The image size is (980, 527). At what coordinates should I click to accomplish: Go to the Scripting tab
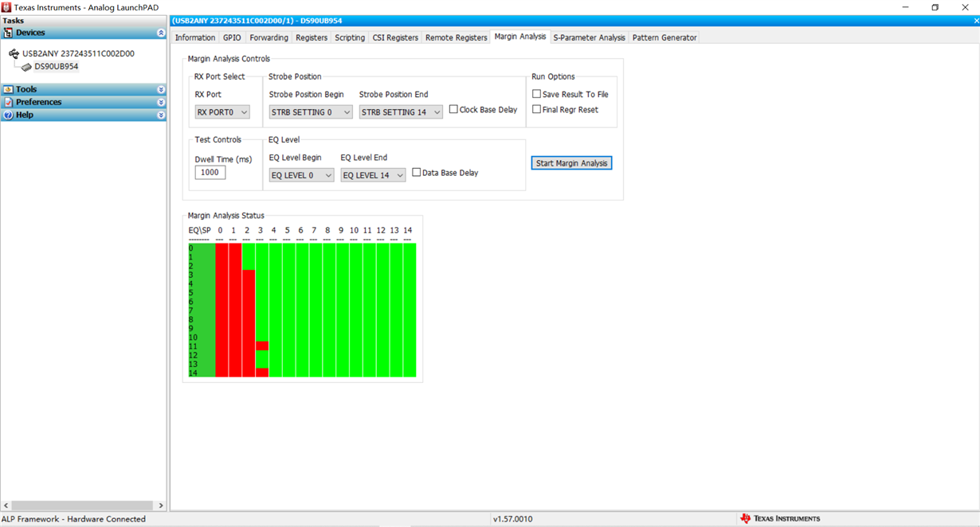(350, 37)
